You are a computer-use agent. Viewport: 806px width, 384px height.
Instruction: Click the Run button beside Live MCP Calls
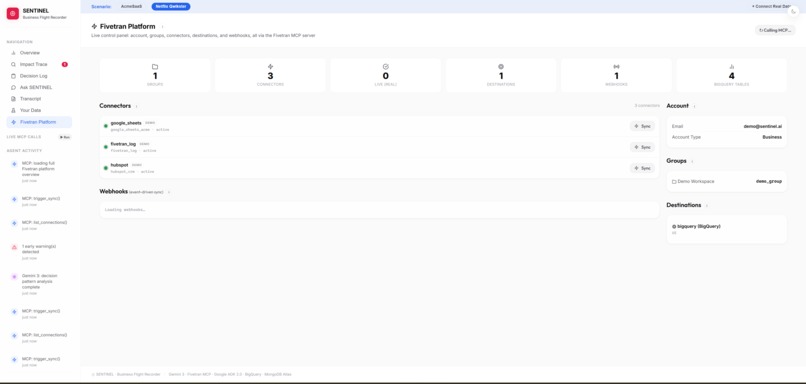click(65, 137)
